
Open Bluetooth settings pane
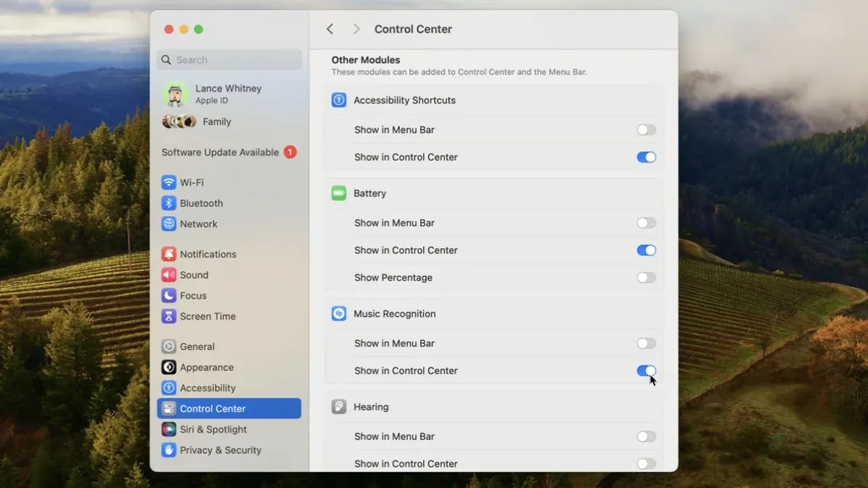click(x=229, y=203)
